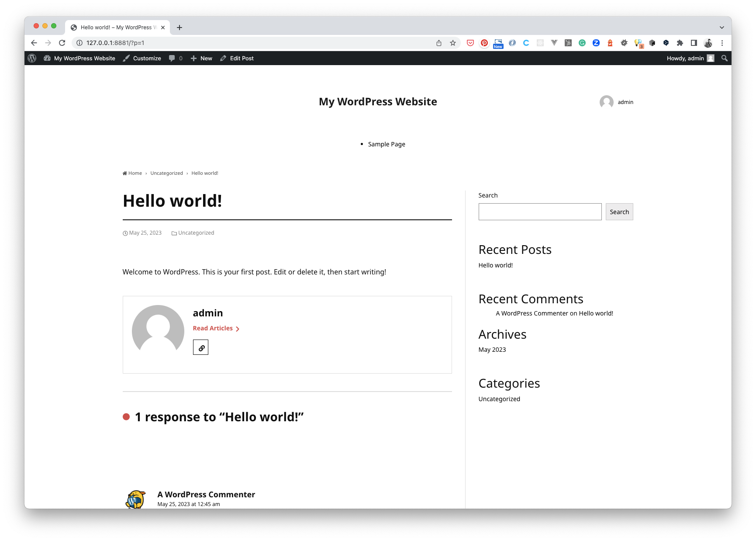756x541 pixels.
Task: Click the author website link icon
Action: pyautogui.click(x=201, y=348)
